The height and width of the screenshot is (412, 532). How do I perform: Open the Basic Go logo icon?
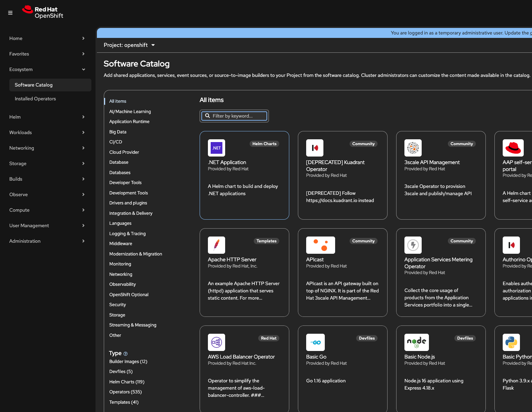[315, 342]
